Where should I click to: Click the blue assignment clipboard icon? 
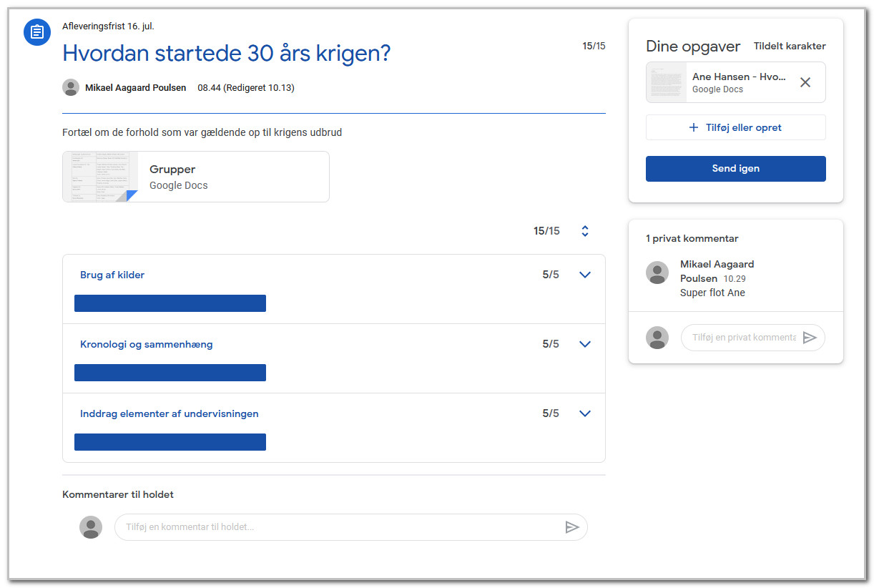pos(37,32)
